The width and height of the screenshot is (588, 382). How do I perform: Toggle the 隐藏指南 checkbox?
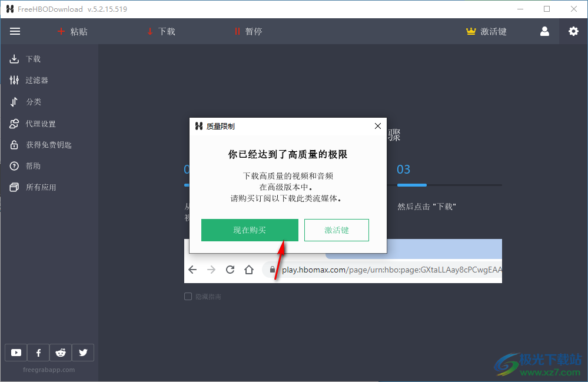[x=188, y=297]
